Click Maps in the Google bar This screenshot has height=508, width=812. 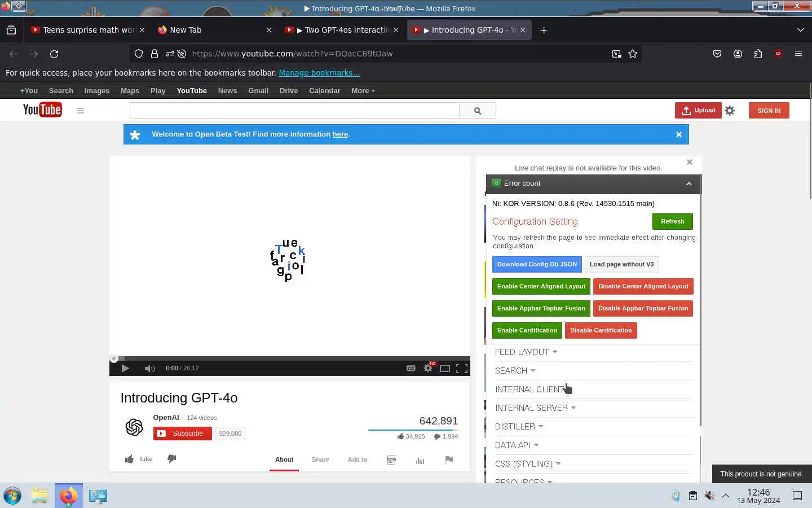pyautogui.click(x=130, y=90)
